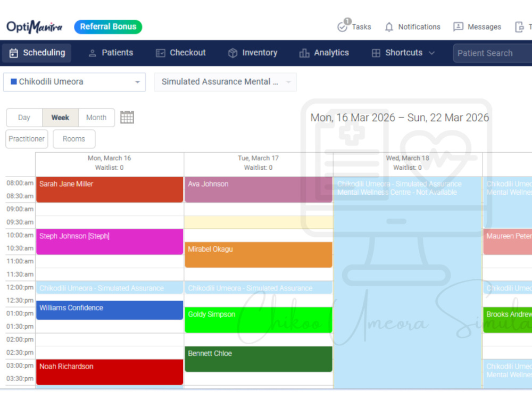The height and width of the screenshot is (399, 532).
Task: Switch to Month view
Action: click(96, 118)
